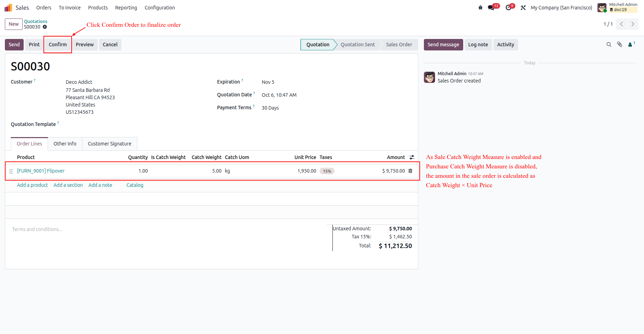Screen dimensions: 644x334
Task: Search messages with the magnifier icon
Action: 609,45
